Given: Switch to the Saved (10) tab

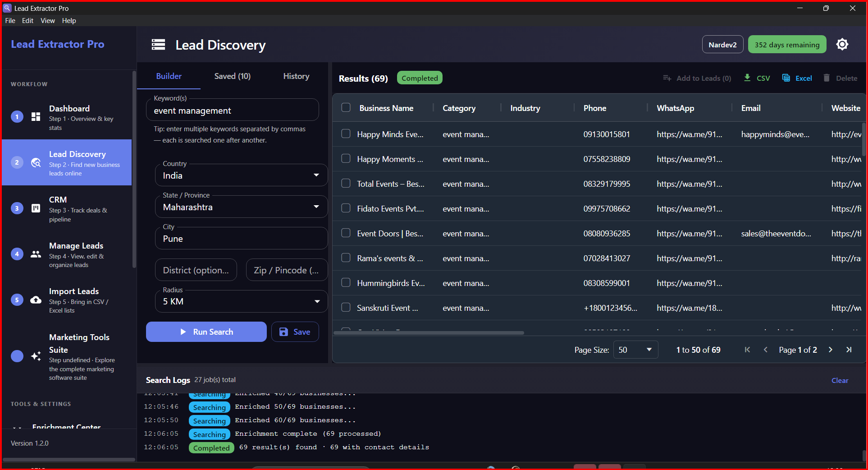Looking at the screenshot, I should tap(232, 76).
